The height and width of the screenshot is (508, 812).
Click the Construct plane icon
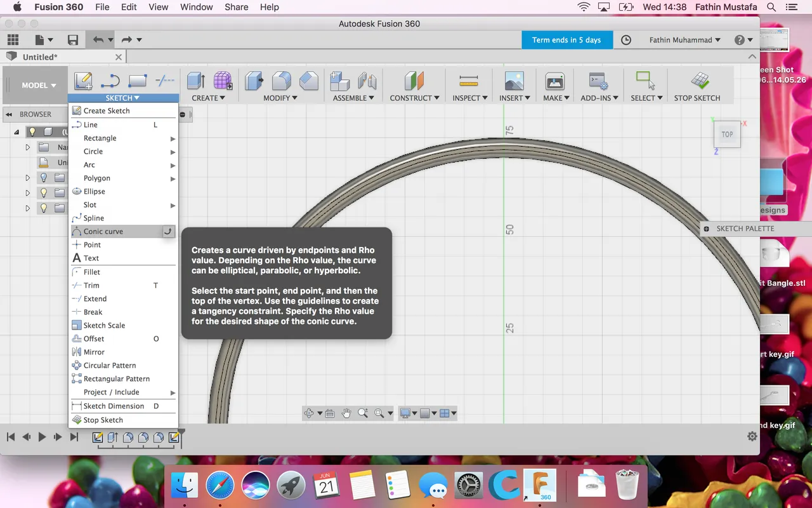click(x=414, y=81)
